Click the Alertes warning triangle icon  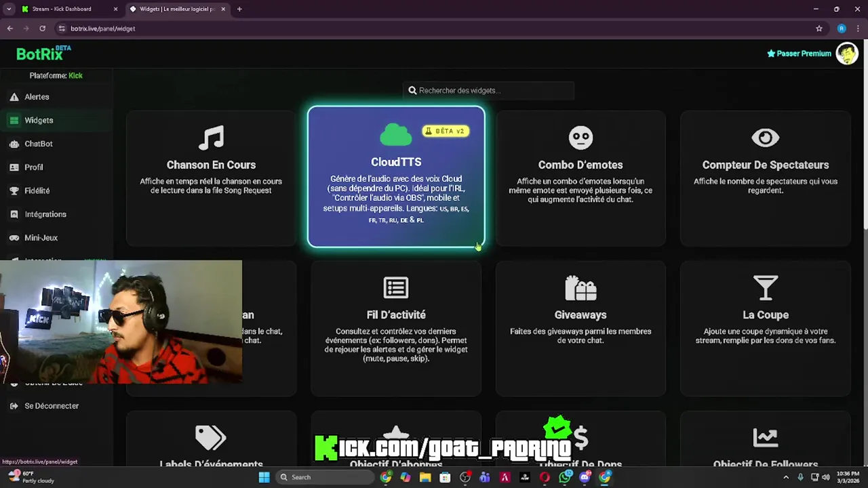pos(14,97)
